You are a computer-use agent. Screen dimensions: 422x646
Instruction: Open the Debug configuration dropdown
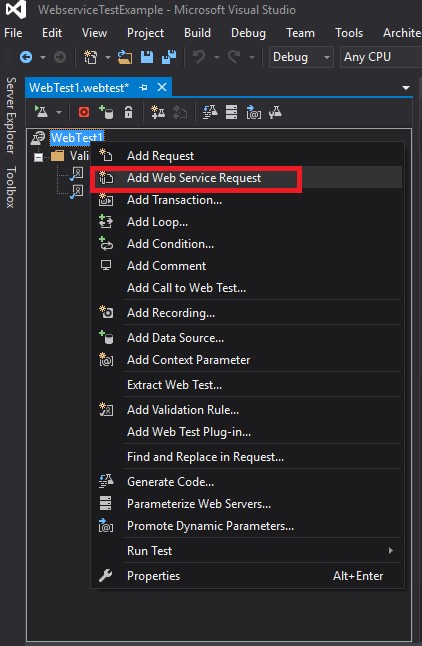[x=301, y=57]
